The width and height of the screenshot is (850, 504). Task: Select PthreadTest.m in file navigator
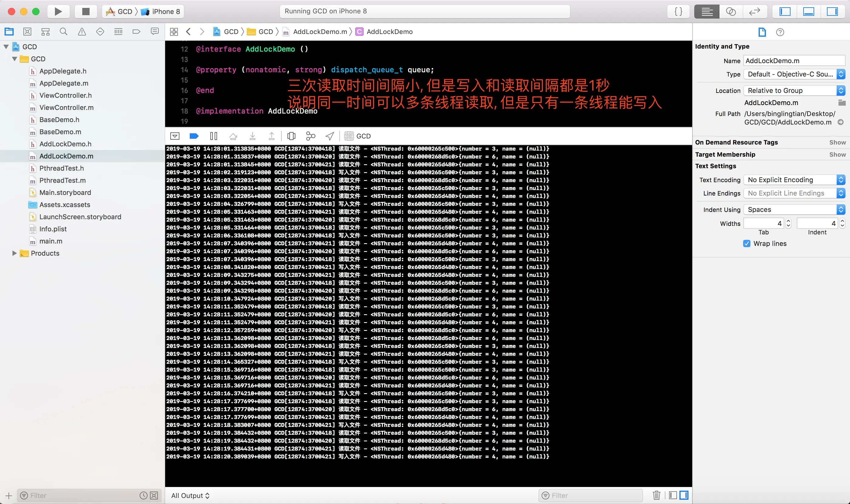63,180
